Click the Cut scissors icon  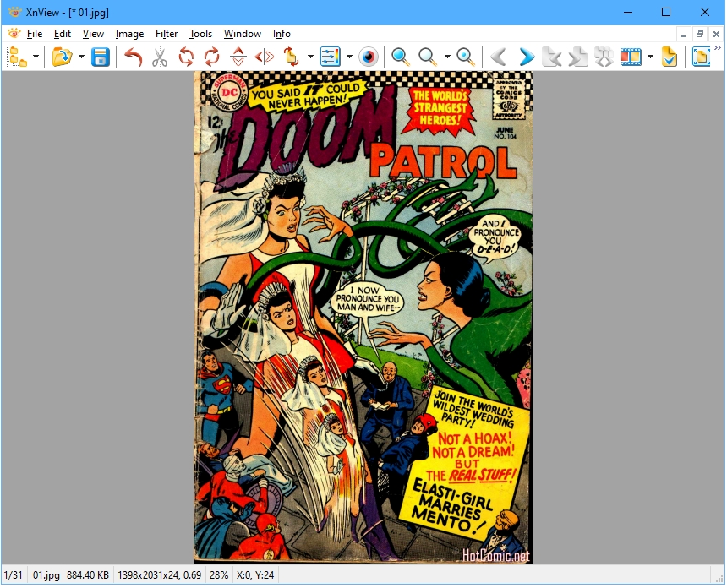coord(160,57)
